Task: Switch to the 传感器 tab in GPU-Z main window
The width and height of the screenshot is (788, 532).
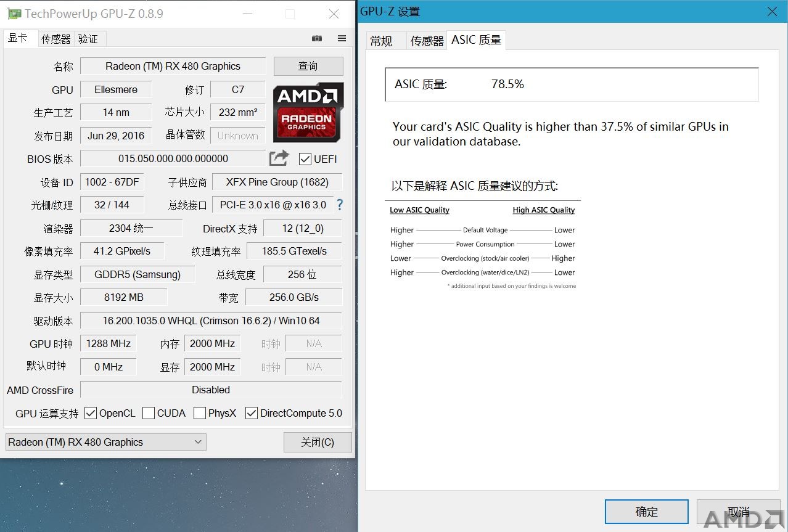Action: tap(56, 39)
